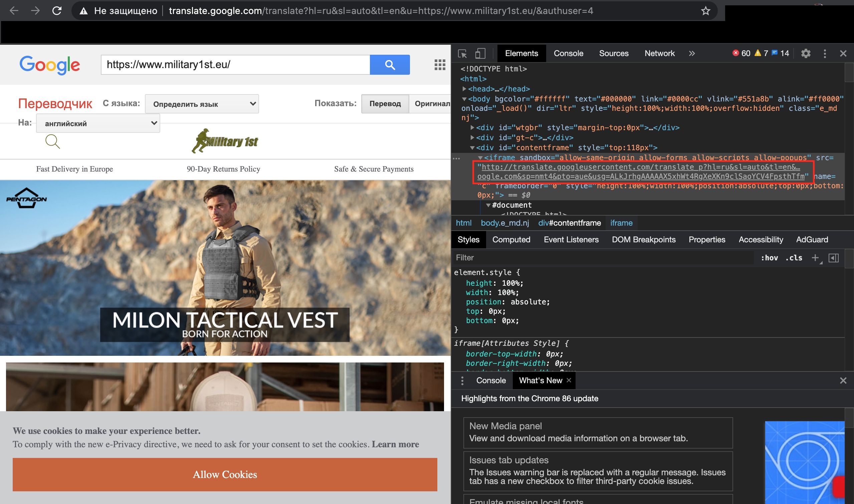Click iframe src translate URL link
The image size is (854, 504).
tap(641, 172)
